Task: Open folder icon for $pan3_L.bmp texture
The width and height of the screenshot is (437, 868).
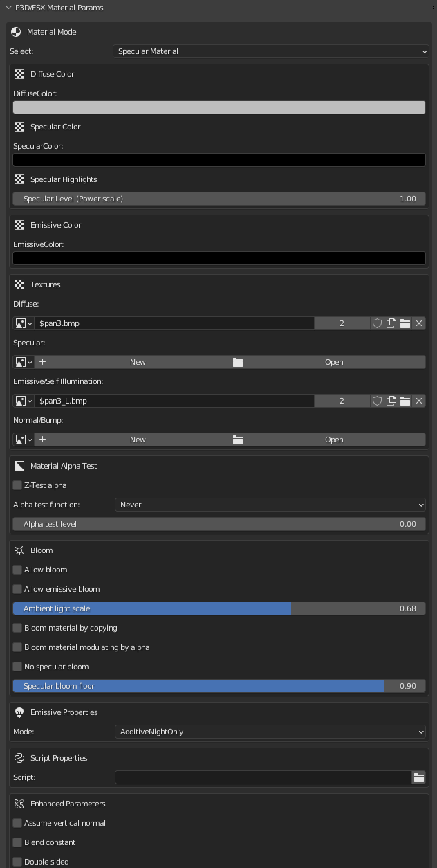Action: pyautogui.click(x=405, y=401)
